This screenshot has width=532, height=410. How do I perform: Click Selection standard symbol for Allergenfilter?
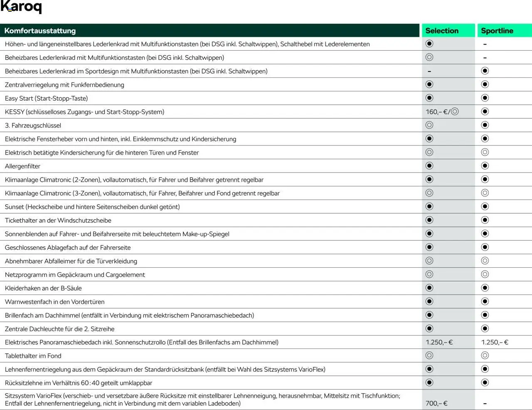coord(429,166)
